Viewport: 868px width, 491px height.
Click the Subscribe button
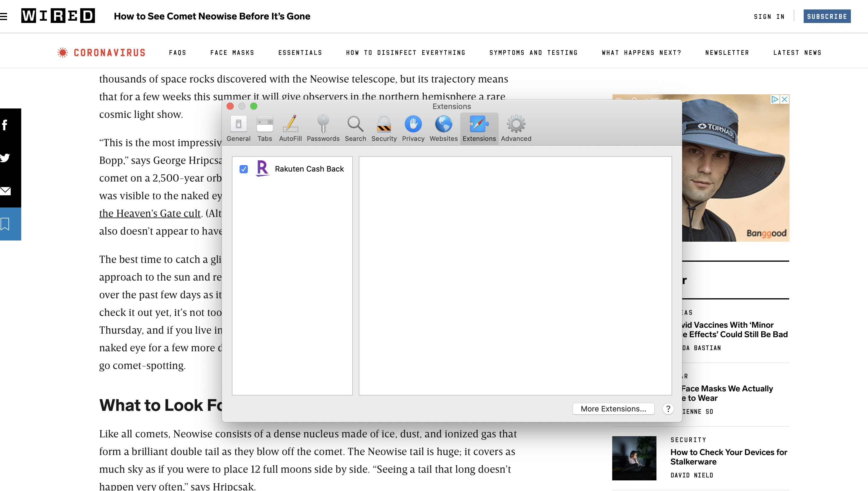827,16
